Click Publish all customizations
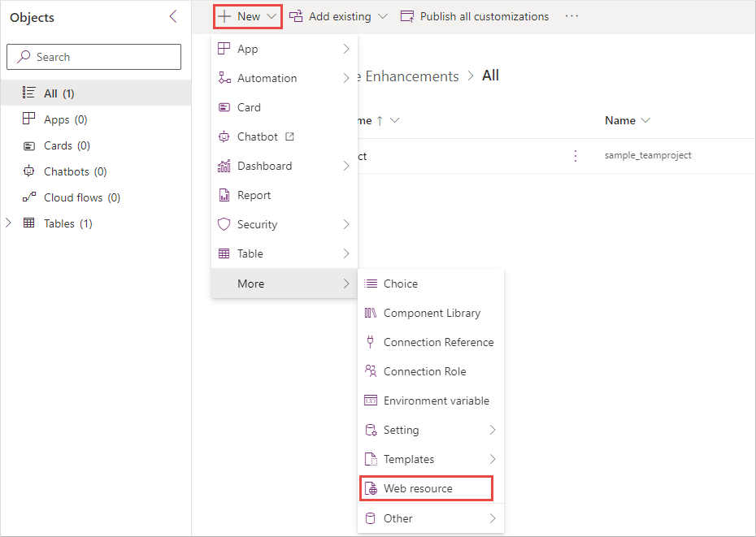The height and width of the screenshot is (537, 756). (475, 16)
